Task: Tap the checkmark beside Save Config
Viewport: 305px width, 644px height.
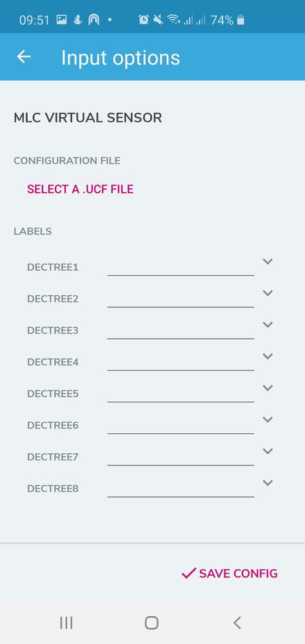Action: click(x=189, y=573)
